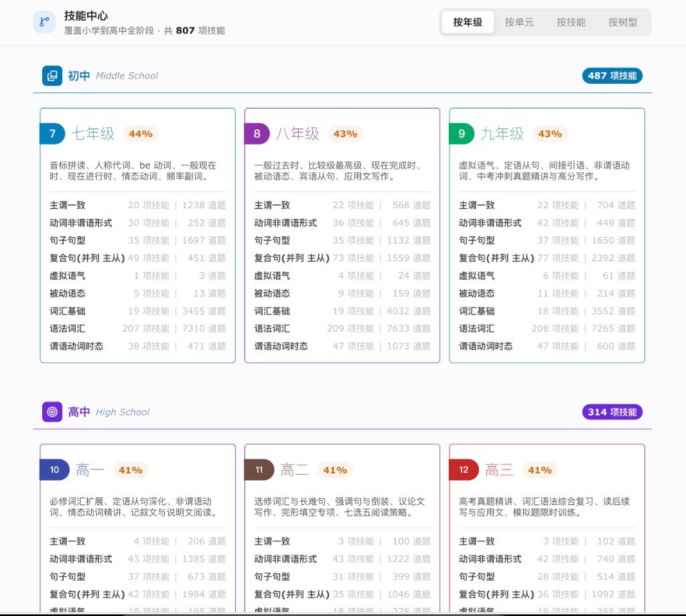This screenshot has width=686, height=616.
Task: Open the 九年级 card title
Action: (502, 134)
